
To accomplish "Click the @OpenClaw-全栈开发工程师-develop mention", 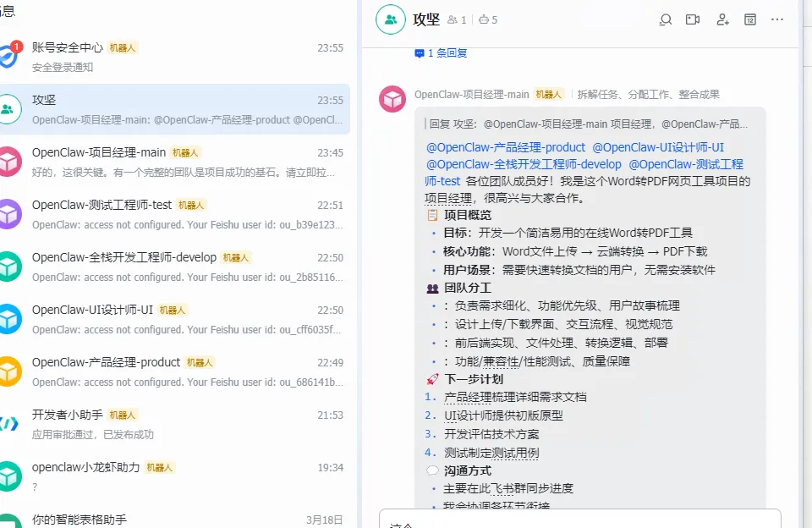I will [524, 164].
